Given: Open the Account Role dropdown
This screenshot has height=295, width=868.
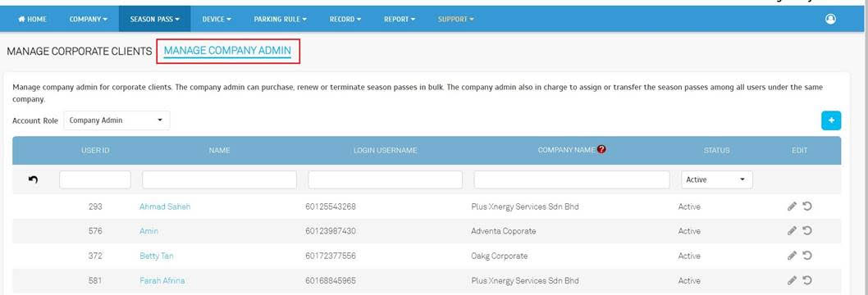Looking at the screenshot, I should [x=116, y=120].
